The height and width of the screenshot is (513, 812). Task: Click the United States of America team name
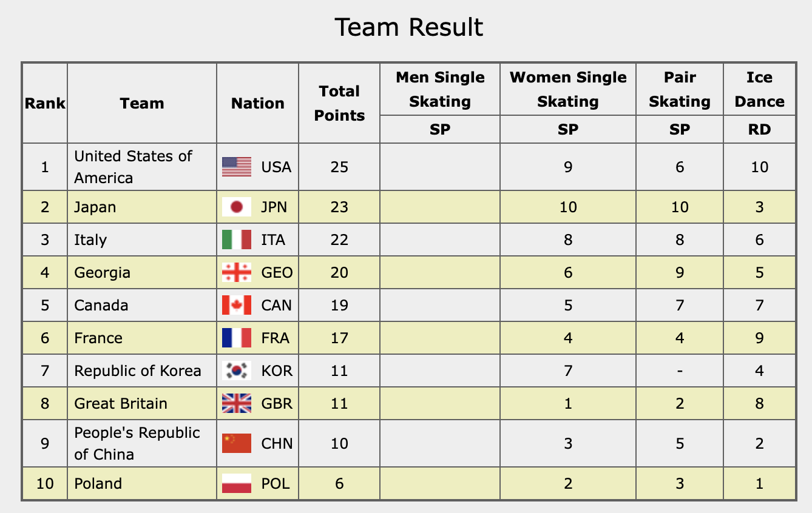pos(133,167)
